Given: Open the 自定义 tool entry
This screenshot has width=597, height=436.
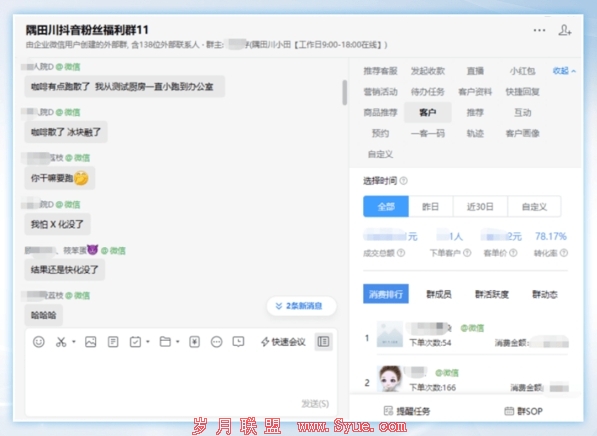Looking at the screenshot, I should click(380, 154).
